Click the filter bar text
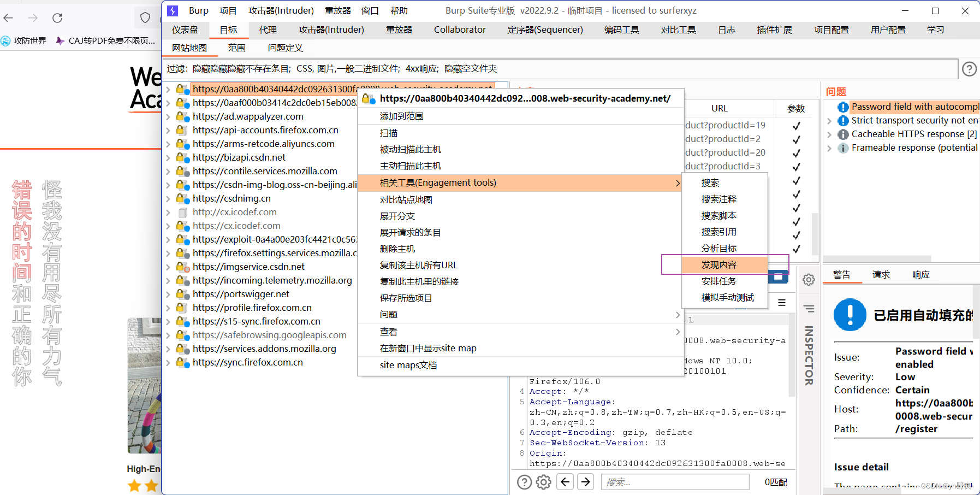 [x=332, y=69]
